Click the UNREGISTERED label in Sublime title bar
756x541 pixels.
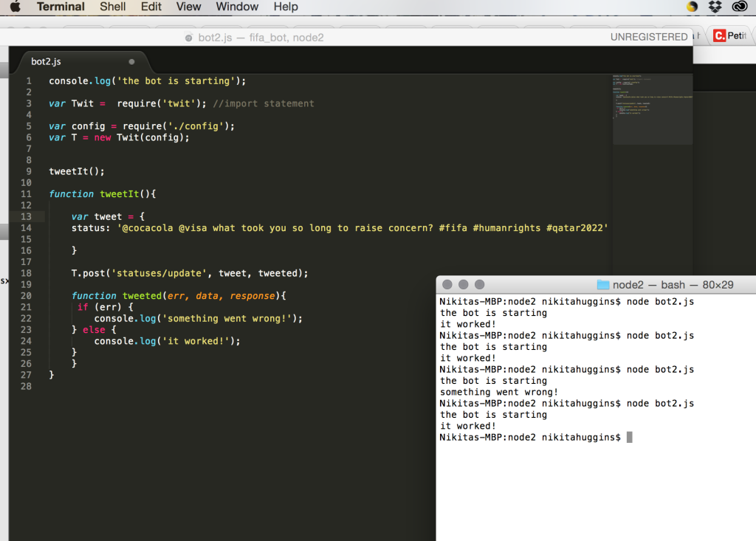click(x=649, y=37)
